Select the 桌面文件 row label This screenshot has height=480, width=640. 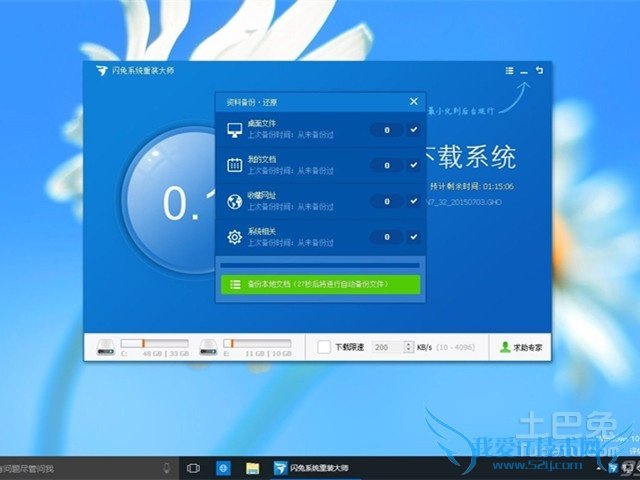pyautogui.click(x=262, y=124)
